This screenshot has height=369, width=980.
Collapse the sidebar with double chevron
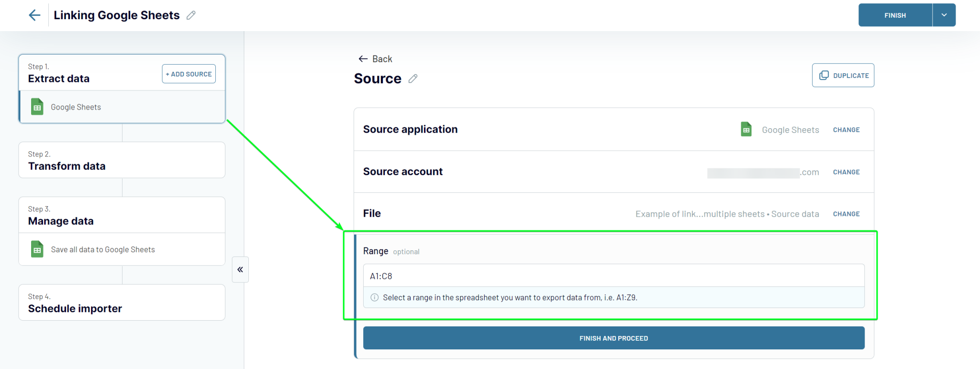click(240, 269)
